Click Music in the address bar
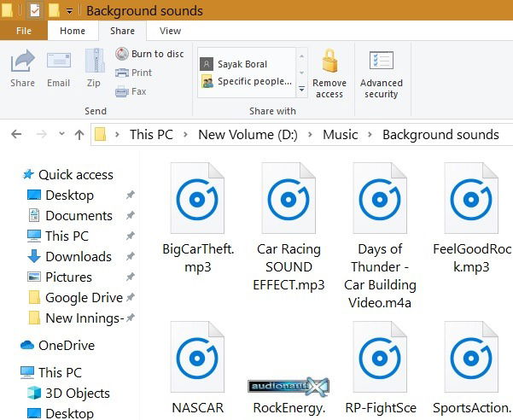 coord(341,134)
